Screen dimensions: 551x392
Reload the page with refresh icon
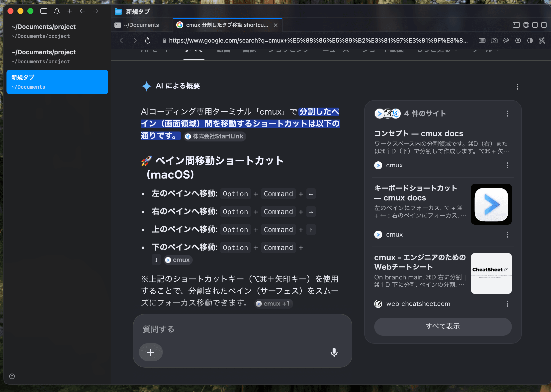click(x=148, y=40)
